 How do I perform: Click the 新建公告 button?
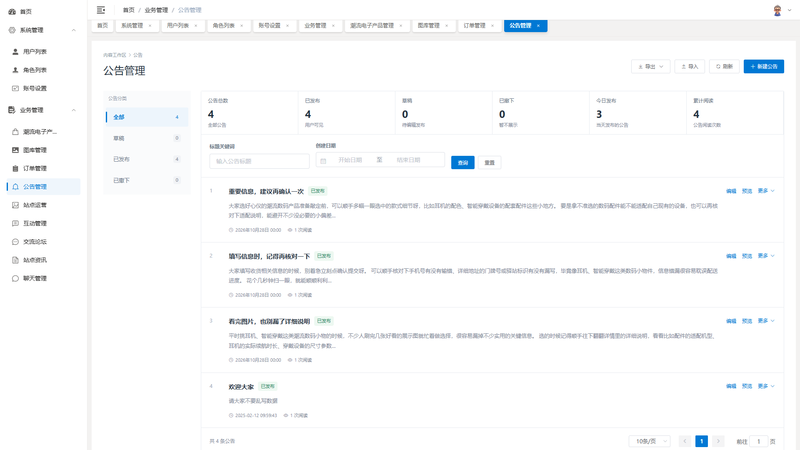764,66
